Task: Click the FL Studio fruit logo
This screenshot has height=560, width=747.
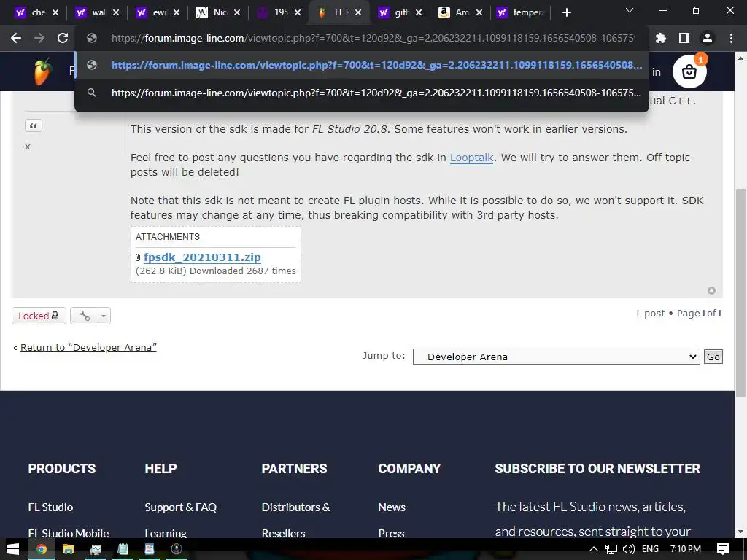Action: pos(43,72)
